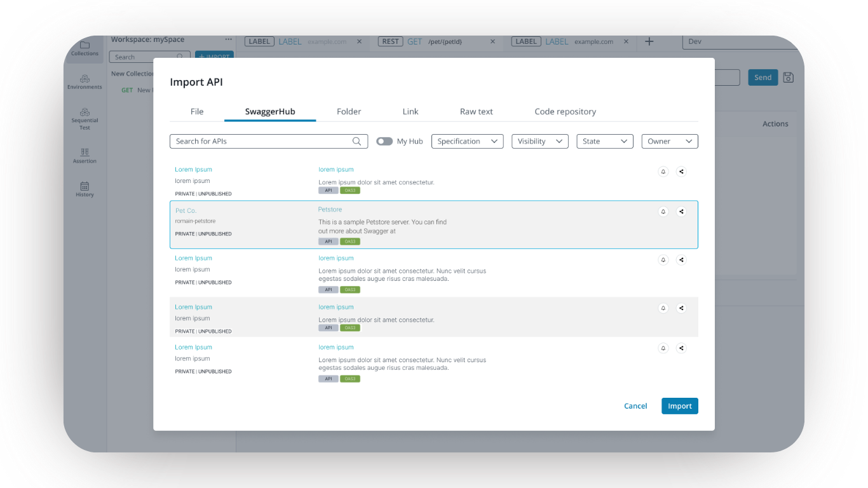This screenshot has height=488, width=868.
Task: Open History in the left sidebar
Action: (85, 189)
